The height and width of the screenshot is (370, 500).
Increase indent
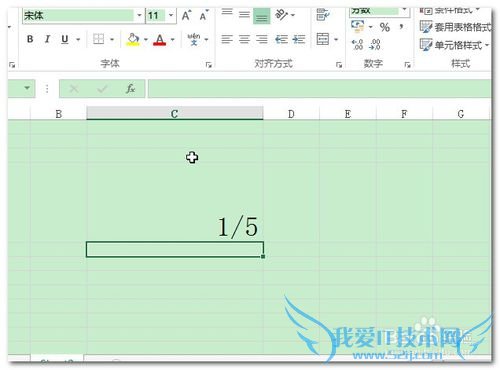pos(299,39)
